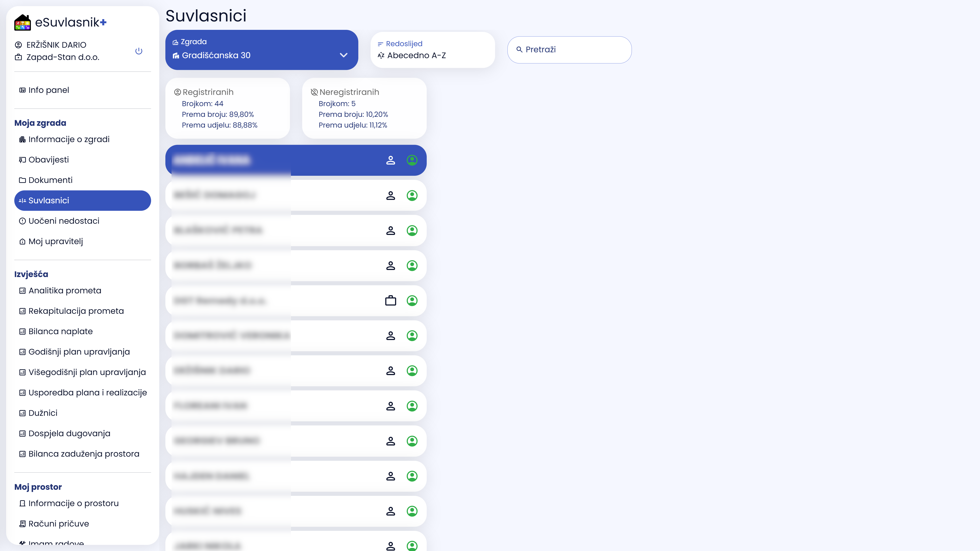Click the eSuvlasnik+ house logo
Image resolution: width=980 pixels, height=551 pixels.
pyautogui.click(x=22, y=22)
